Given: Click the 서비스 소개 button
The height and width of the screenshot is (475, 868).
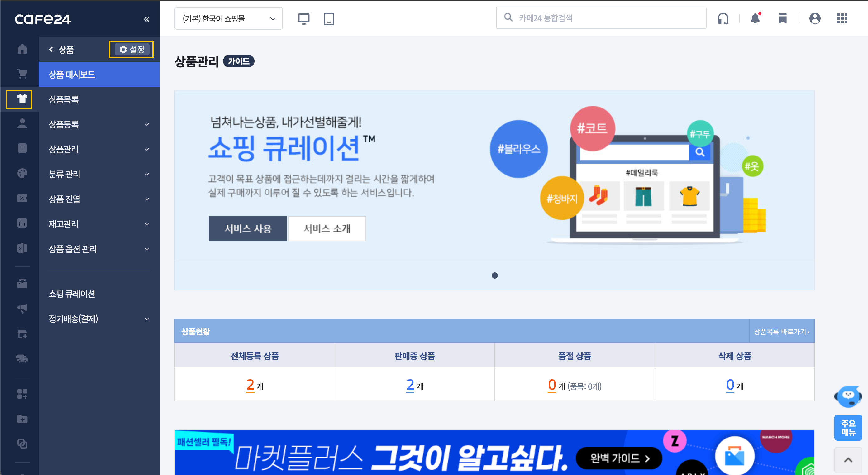Looking at the screenshot, I should pos(327,228).
